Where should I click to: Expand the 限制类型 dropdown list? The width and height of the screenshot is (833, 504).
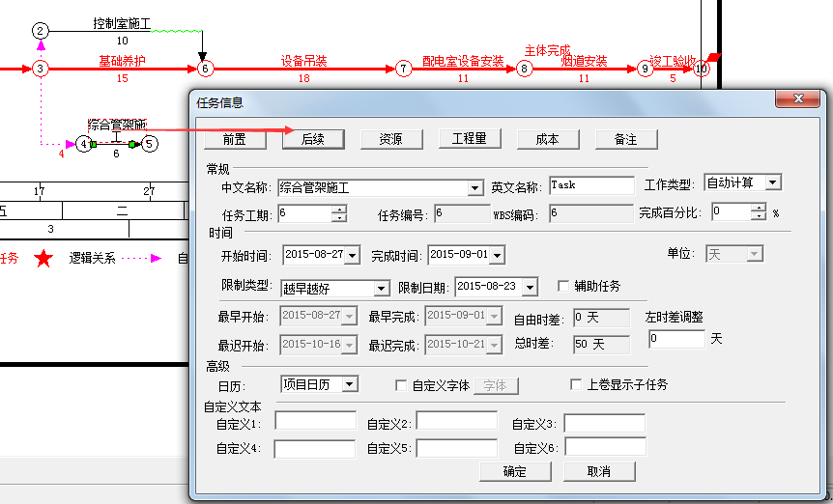(381, 288)
